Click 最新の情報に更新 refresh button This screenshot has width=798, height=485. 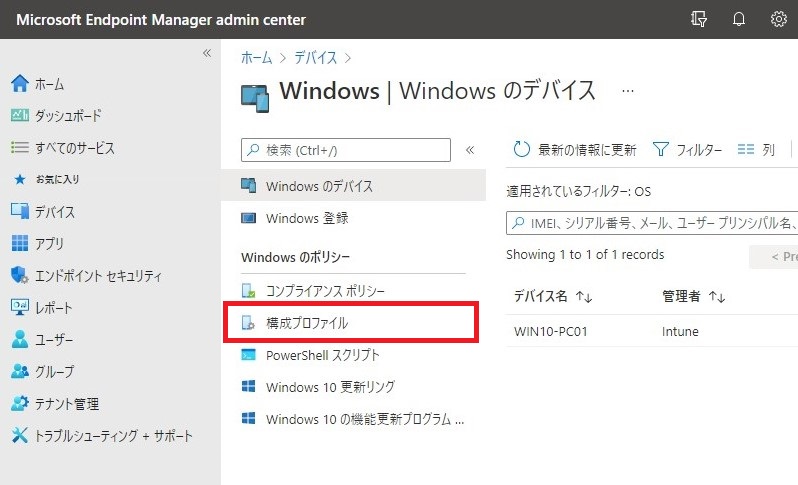575,149
